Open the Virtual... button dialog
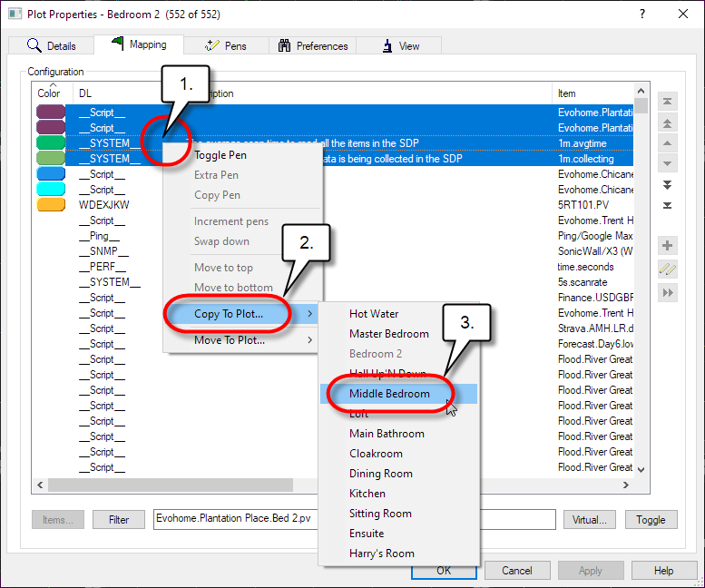Image resolution: width=705 pixels, height=588 pixels. point(589,520)
